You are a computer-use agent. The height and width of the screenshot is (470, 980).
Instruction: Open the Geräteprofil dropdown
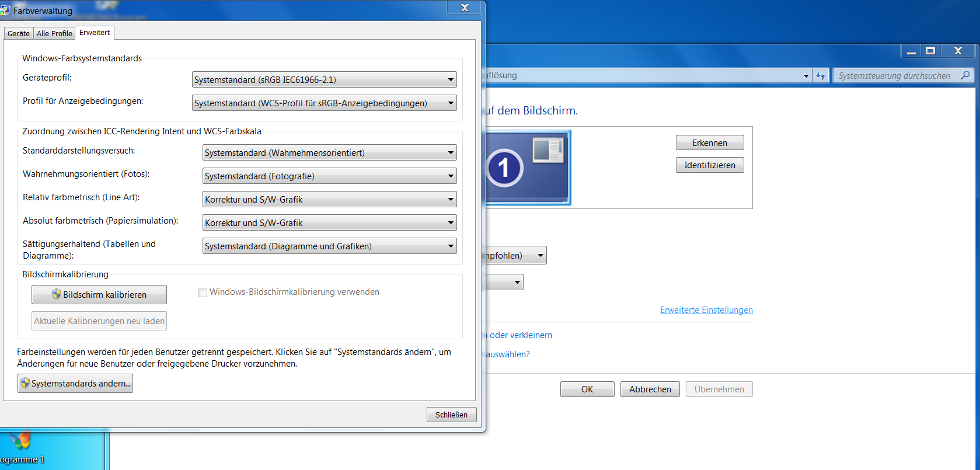[x=324, y=79]
